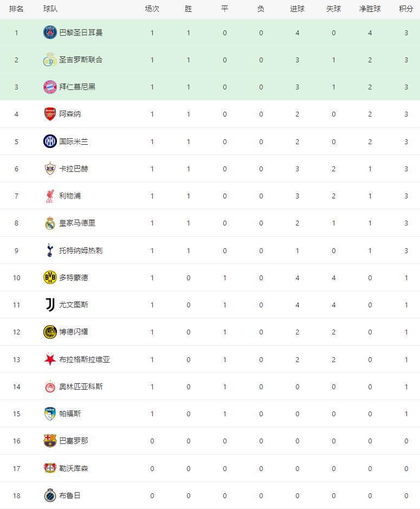Screen dimensions: 420x509
Task: Click the Arsenal club badge
Action: [x=50, y=114]
